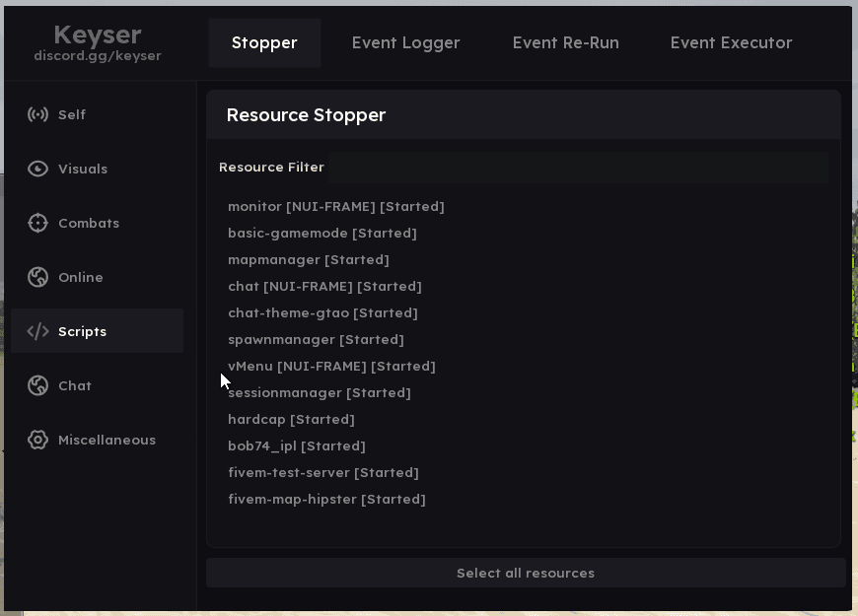Click the Online globe icon
This screenshot has width=858, height=616.
(x=37, y=277)
